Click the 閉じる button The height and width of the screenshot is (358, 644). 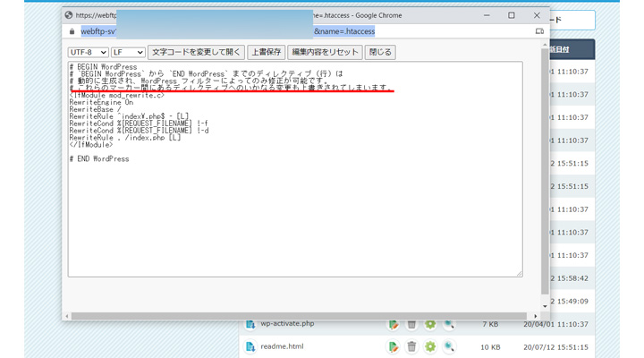pos(380,52)
